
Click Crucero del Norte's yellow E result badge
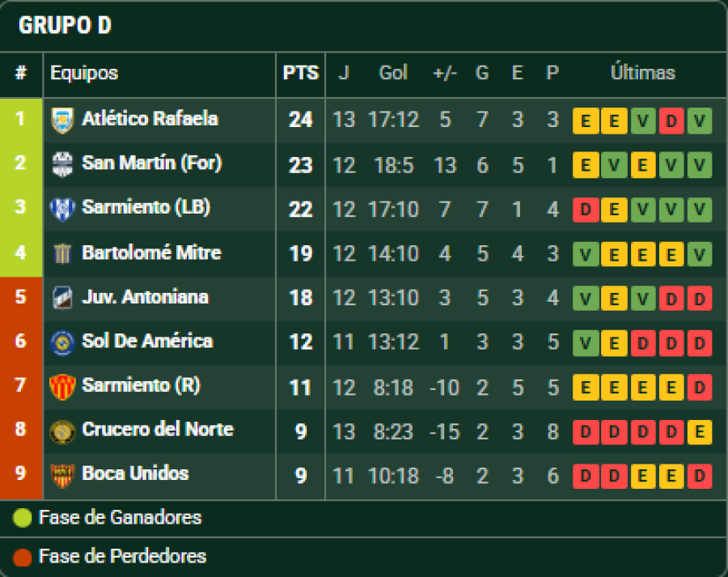pos(700,432)
